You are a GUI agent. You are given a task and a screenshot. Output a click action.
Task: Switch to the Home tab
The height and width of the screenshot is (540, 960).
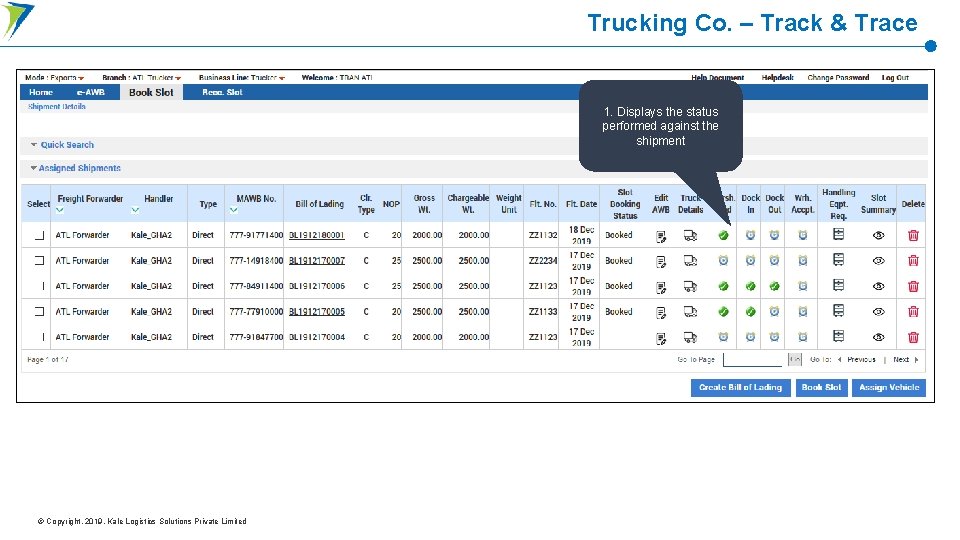41,92
